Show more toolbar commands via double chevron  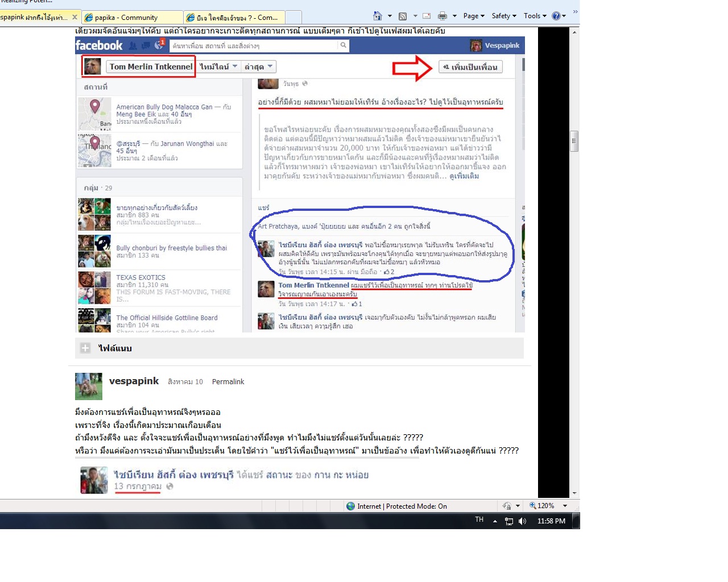point(575,12)
